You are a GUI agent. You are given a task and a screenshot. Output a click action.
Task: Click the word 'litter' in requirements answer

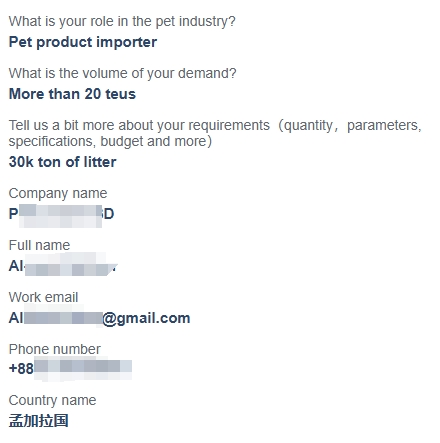pos(100,162)
